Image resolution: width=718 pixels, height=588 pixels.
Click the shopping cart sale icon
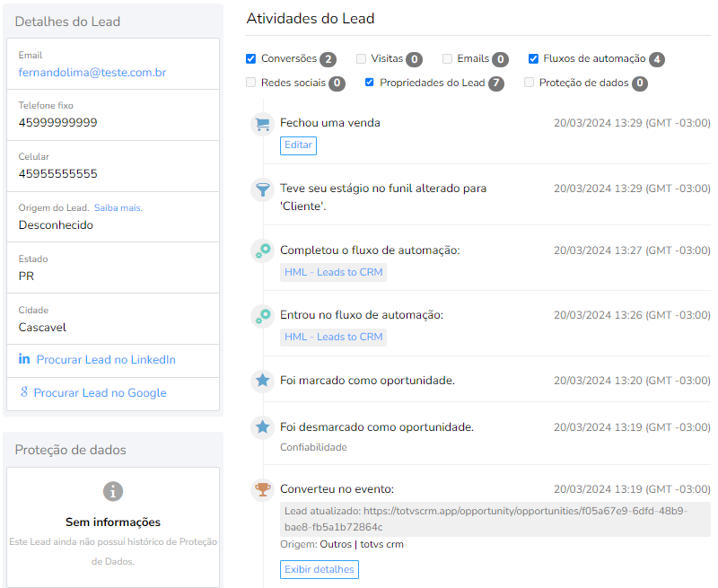click(262, 124)
